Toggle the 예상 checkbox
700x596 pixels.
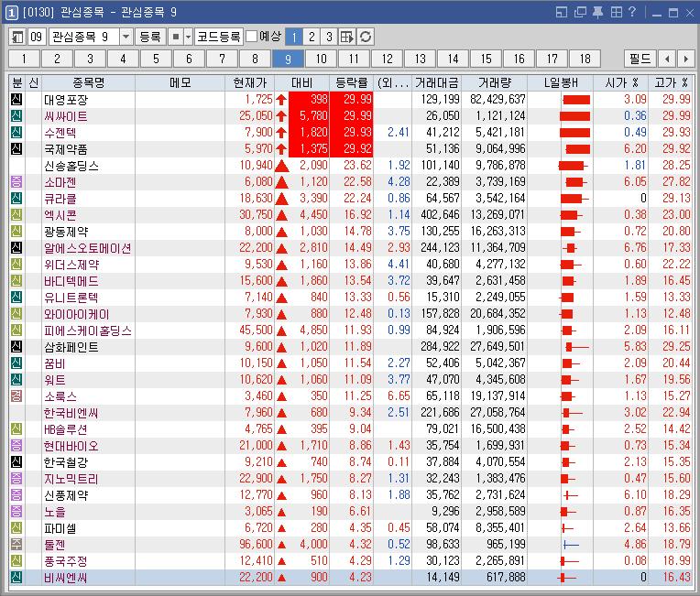252,36
